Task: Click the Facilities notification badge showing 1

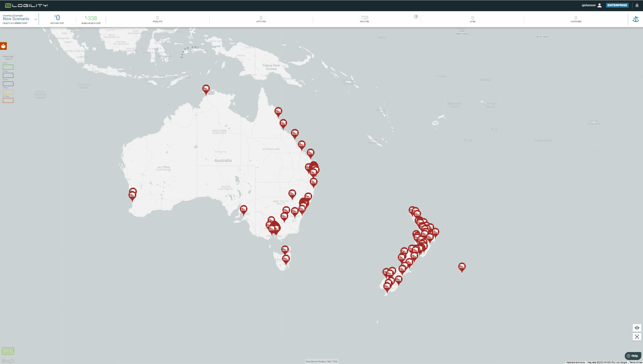Action: tap(416, 17)
